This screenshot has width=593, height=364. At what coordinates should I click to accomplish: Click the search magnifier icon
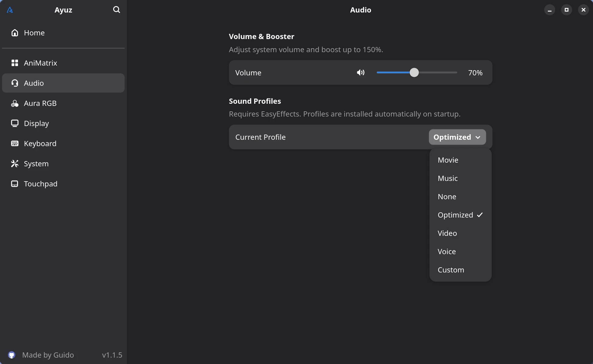pos(117,10)
